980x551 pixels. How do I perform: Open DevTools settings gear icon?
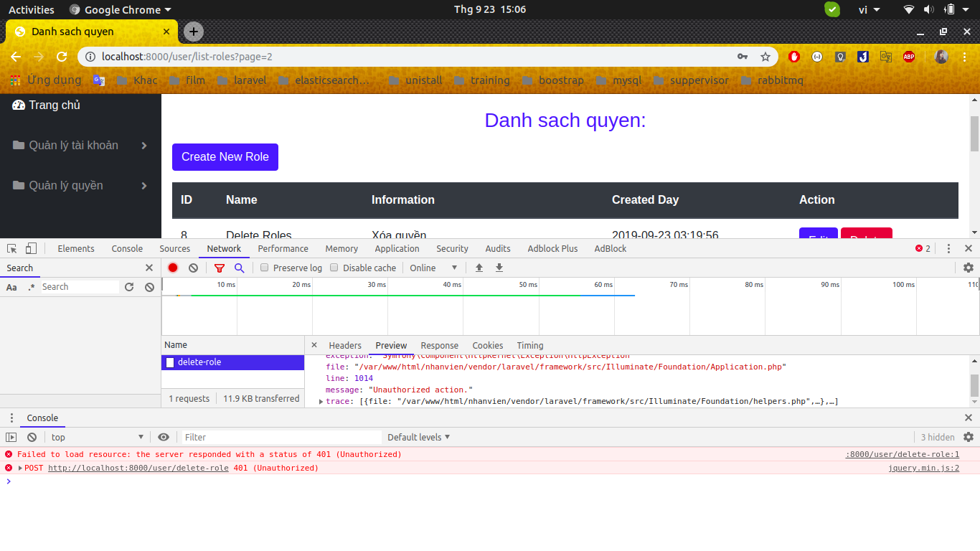969,268
